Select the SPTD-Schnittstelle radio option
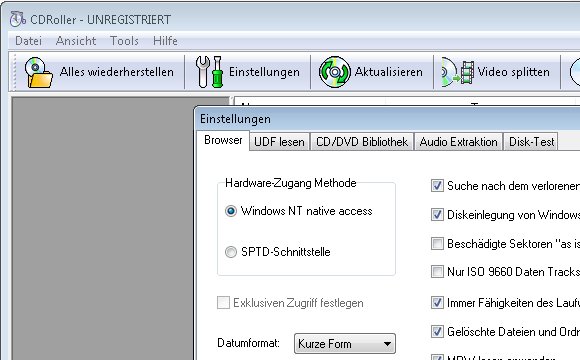Screen dimensions: 580x360 (x=231, y=252)
